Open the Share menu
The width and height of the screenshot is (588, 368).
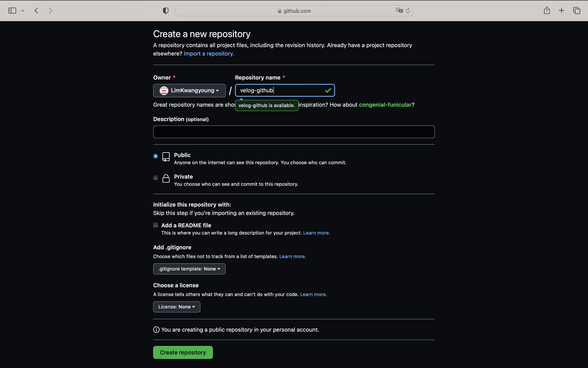pyautogui.click(x=547, y=10)
